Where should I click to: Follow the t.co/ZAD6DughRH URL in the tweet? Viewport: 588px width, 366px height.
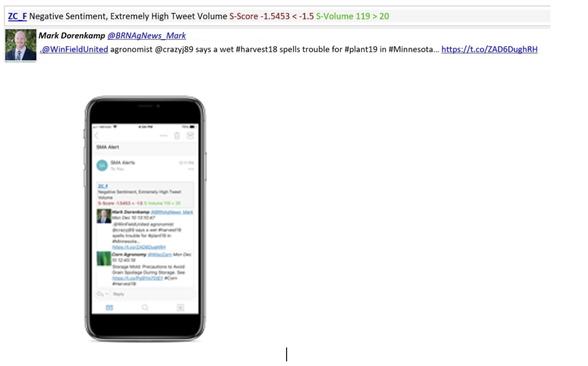[489, 49]
